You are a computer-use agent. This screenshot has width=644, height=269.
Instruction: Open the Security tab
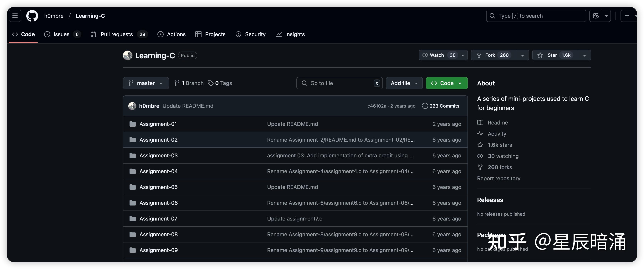pos(250,34)
